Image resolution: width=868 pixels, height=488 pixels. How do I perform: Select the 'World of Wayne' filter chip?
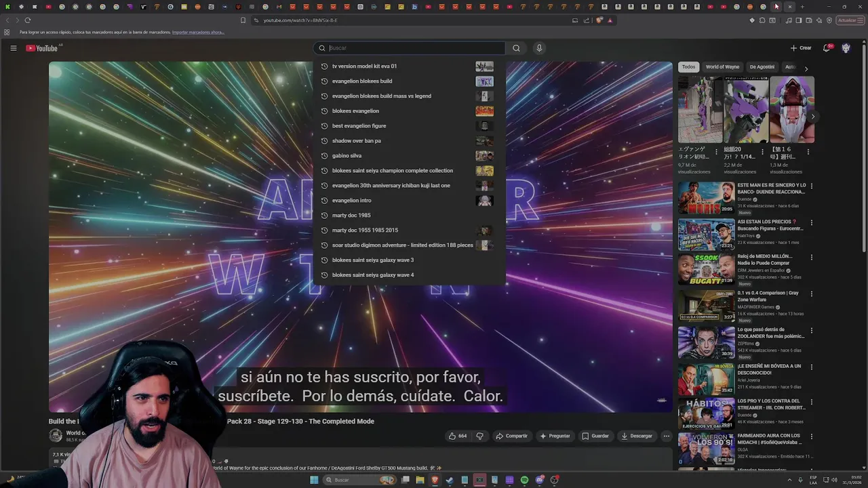tap(722, 67)
